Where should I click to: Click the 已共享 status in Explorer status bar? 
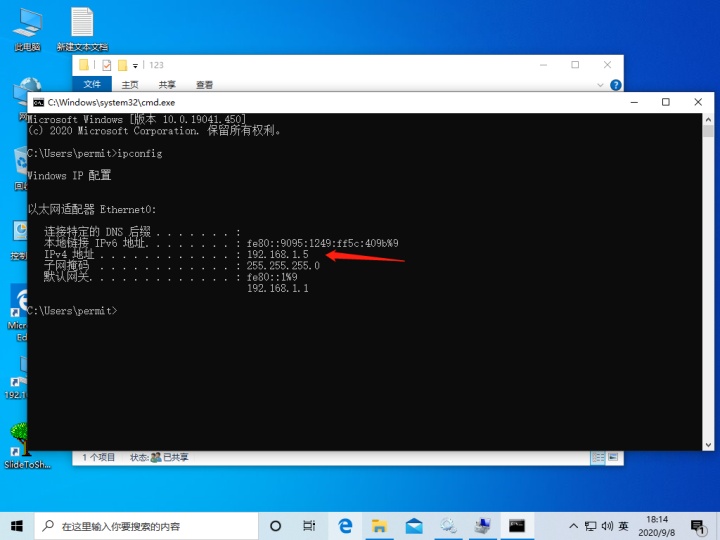[x=175, y=457]
